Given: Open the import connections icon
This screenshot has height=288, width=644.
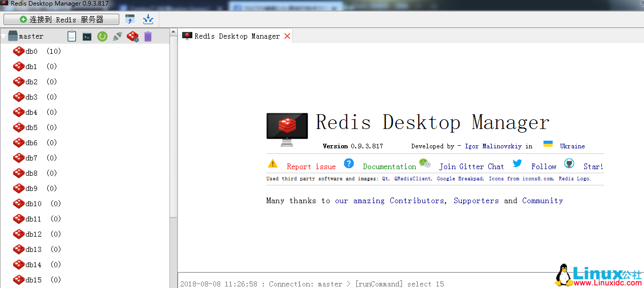Looking at the screenshot, I should (x=130, y=19).
